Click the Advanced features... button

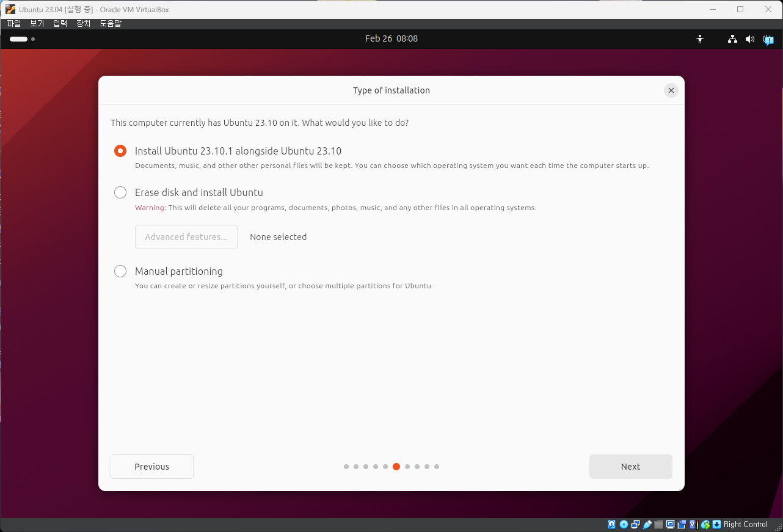point(186,237)
